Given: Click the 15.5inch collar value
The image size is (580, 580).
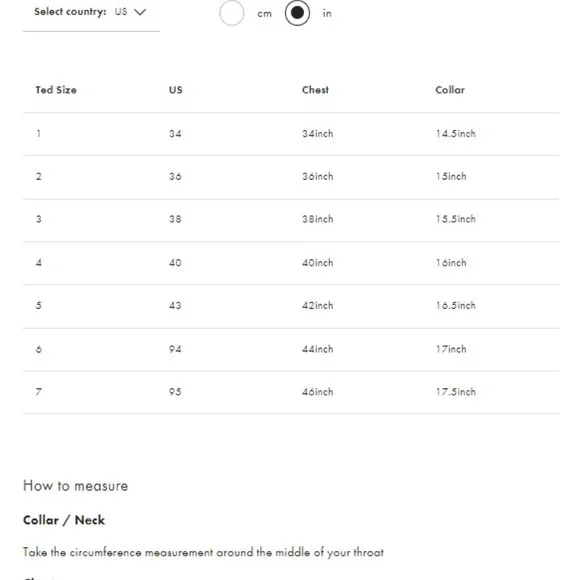Looking at the screenshot, I should (456, 219).
